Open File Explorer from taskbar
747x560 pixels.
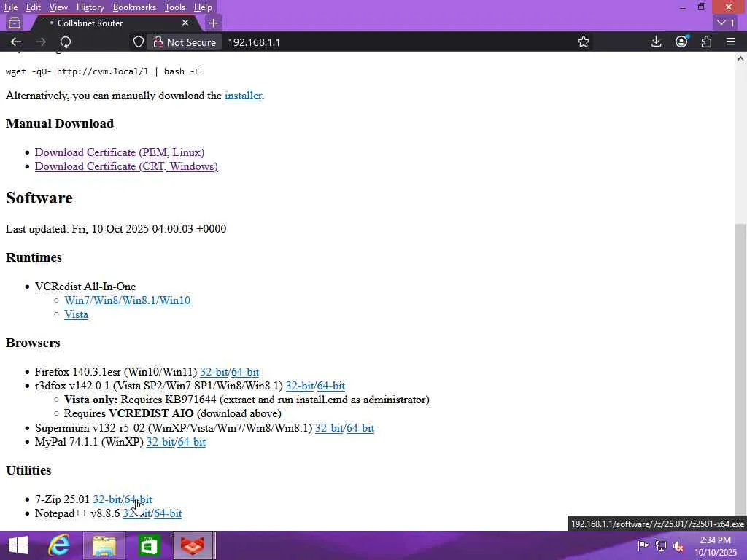104,545
